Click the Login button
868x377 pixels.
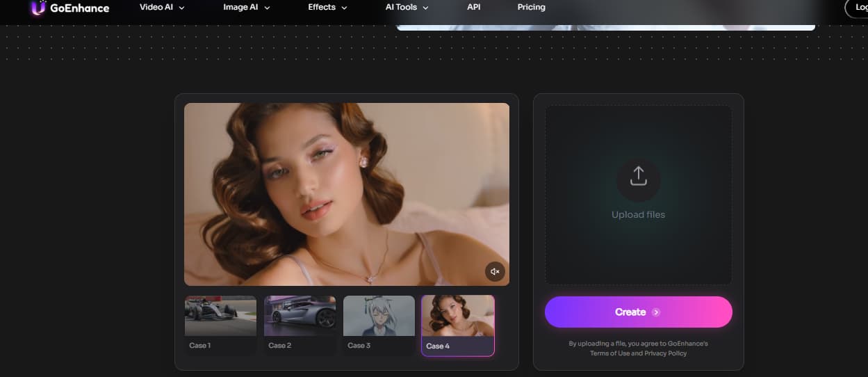pyautogui.click(x=856, y=7)
